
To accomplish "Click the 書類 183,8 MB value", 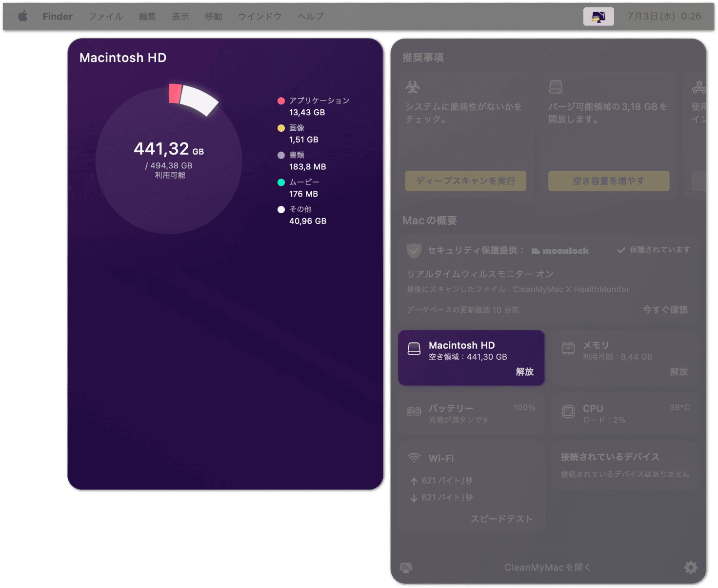I will coord(307,167).
